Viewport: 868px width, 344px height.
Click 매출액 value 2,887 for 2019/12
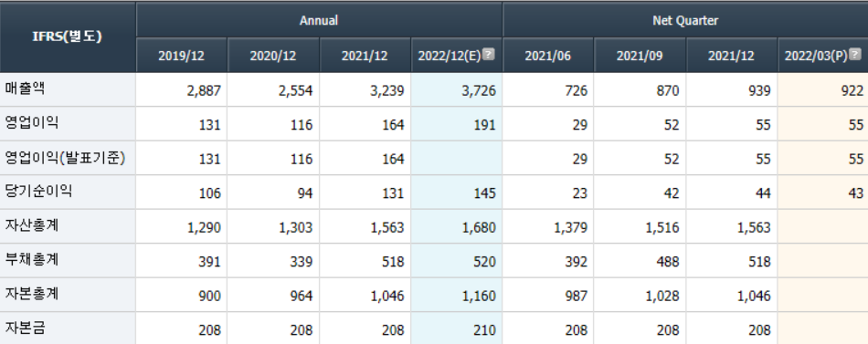click(x=204, y=90)
